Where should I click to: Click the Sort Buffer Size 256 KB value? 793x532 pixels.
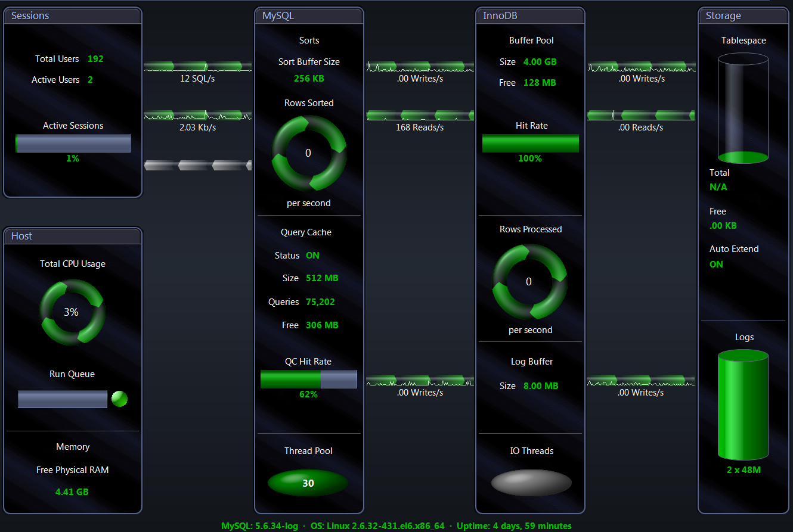click(309, 78)
